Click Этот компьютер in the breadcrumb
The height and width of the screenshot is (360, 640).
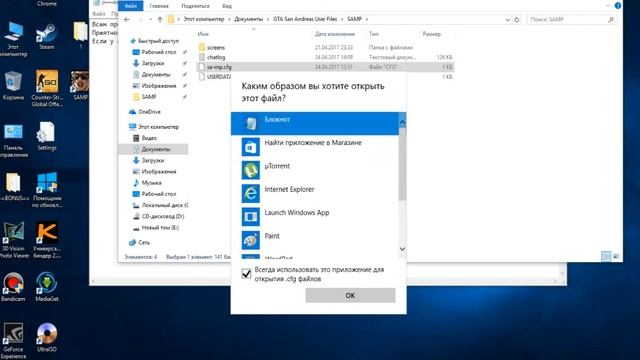(x=204, y=19)
